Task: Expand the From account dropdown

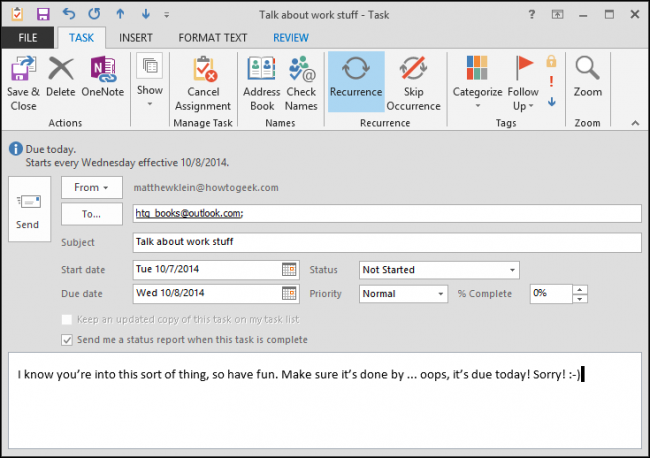Action: (x=92, y=187)
